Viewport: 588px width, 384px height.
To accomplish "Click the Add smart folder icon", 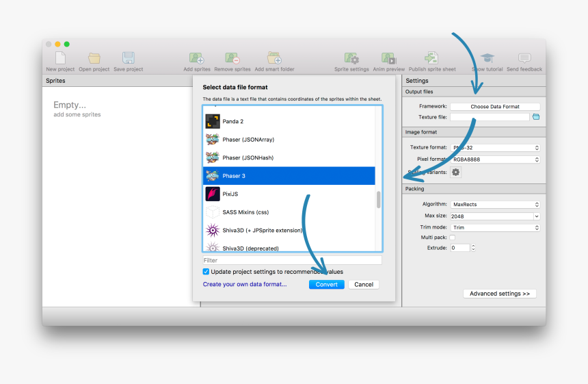I will click(x=274, y=57).
